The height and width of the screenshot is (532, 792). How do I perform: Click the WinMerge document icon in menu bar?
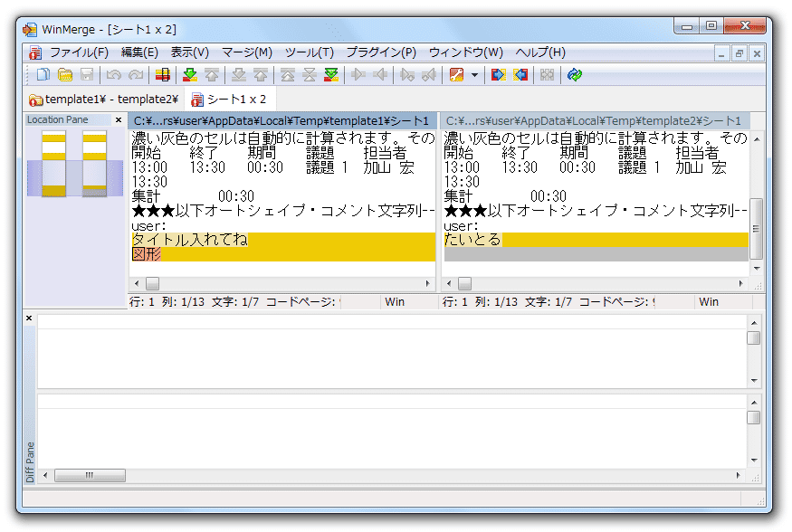(x=35, y=52)
